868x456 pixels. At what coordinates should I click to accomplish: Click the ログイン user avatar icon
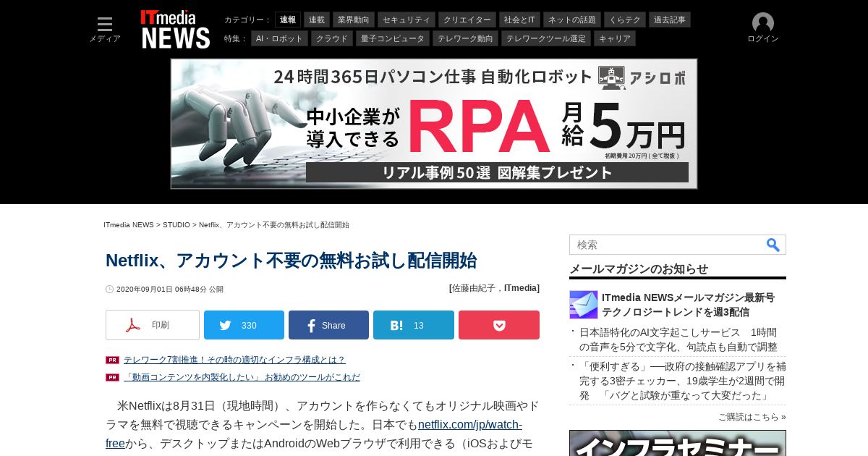(x=763, y=23)
